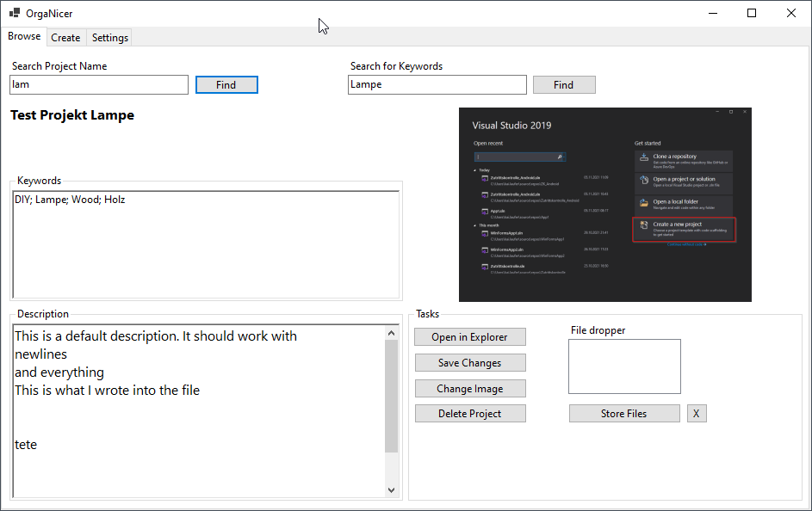812x511 pixels.
Task: Switch to the Create tab
Action: [65, 37]
